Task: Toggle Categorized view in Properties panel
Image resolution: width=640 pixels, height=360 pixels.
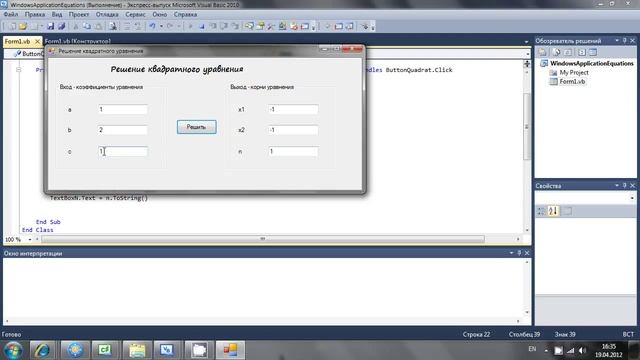Action: (541, 211)
